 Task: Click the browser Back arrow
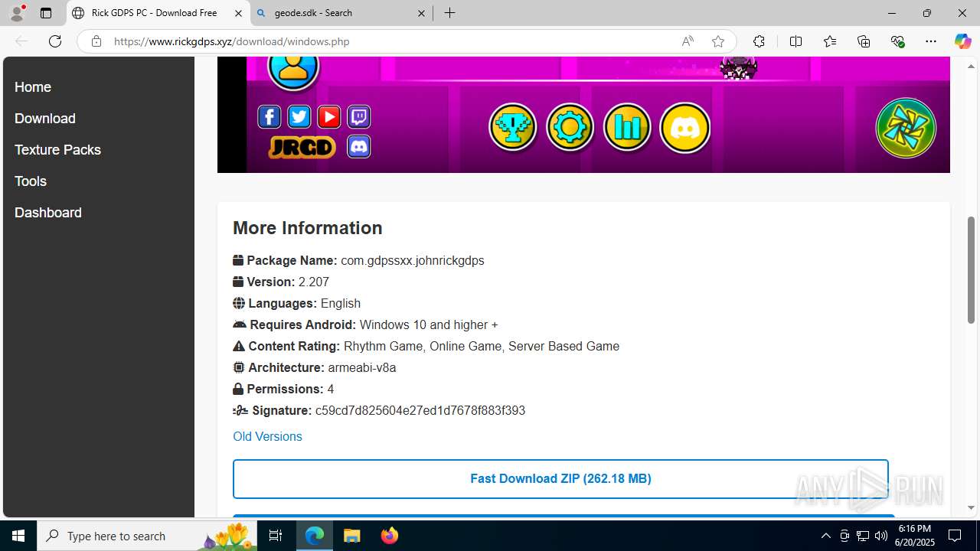[21, 41]
